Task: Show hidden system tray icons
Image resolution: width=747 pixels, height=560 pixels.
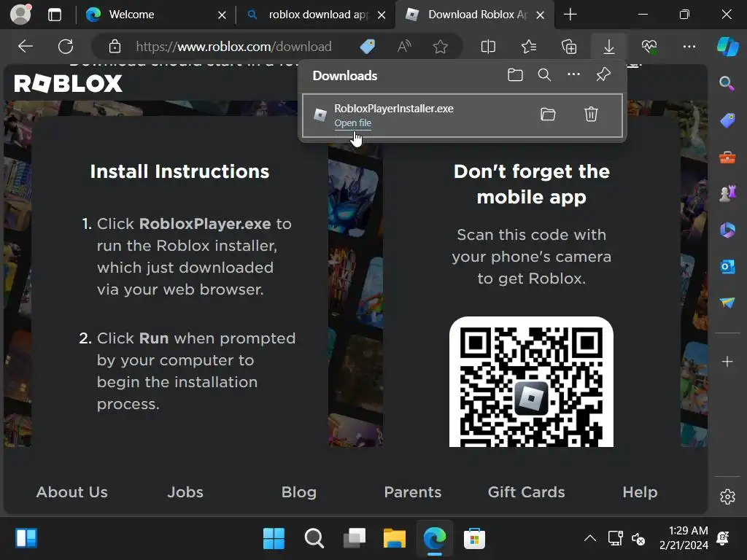Action: (589, 539)
